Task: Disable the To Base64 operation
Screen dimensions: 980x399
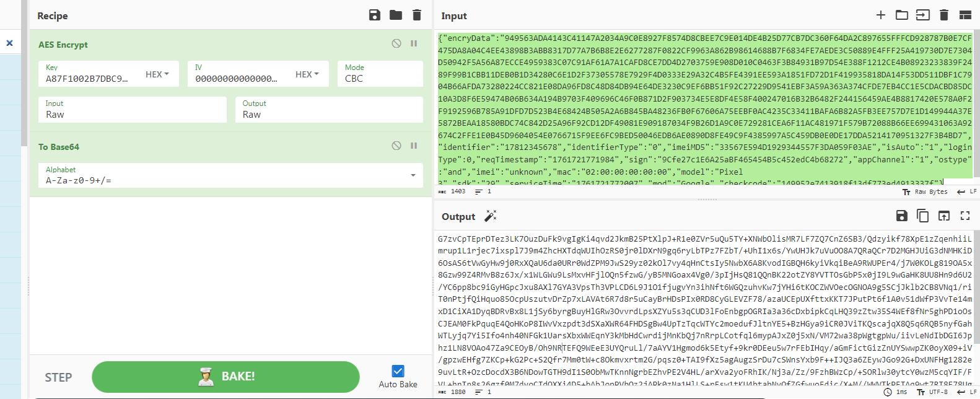Action: [396, 146]
